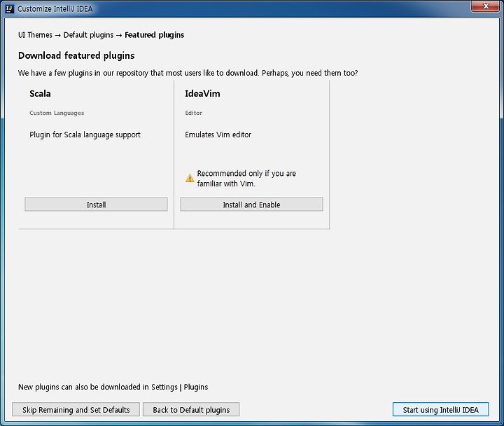This screenshot has height=426, width=504.
Task: Click the Editor category label
Action: pos(193,113)
